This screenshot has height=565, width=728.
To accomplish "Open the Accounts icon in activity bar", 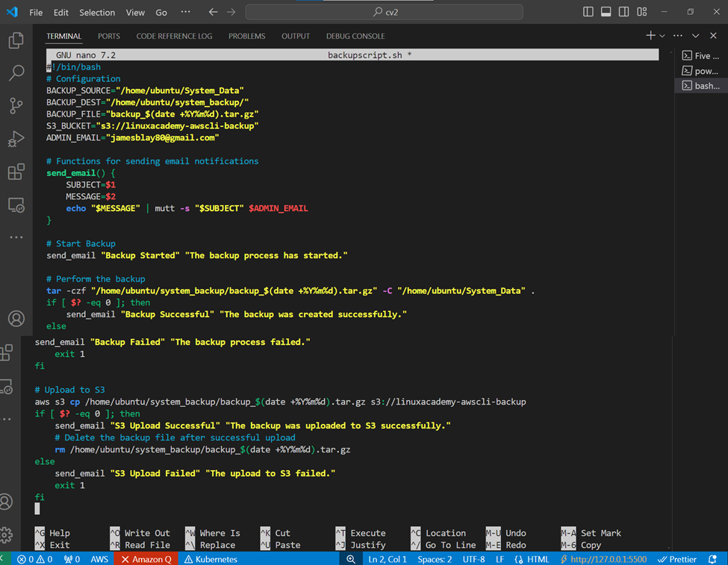I will click(16, 319).
